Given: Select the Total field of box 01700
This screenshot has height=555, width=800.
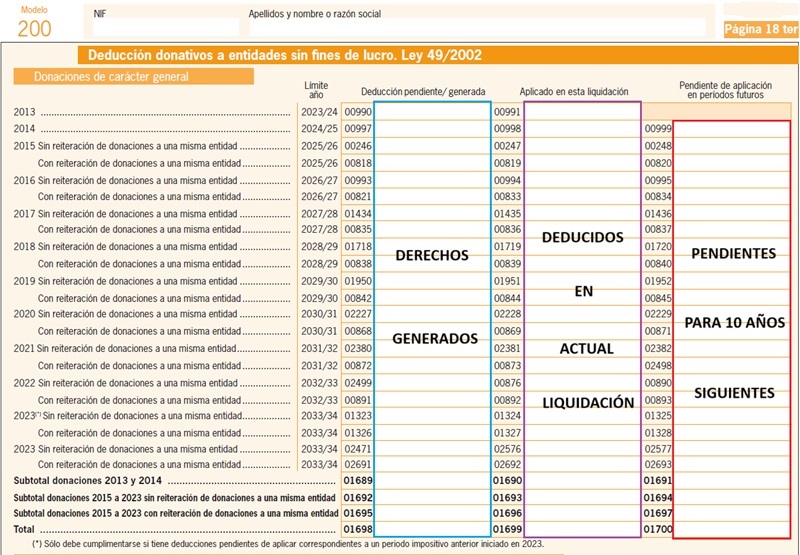Looking at the screenshot, I should click(732, 529).
